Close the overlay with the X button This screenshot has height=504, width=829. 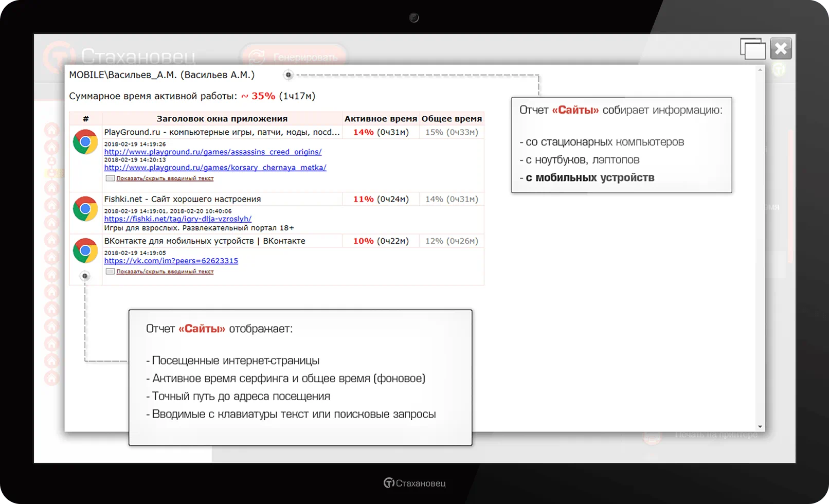(781, 49)
